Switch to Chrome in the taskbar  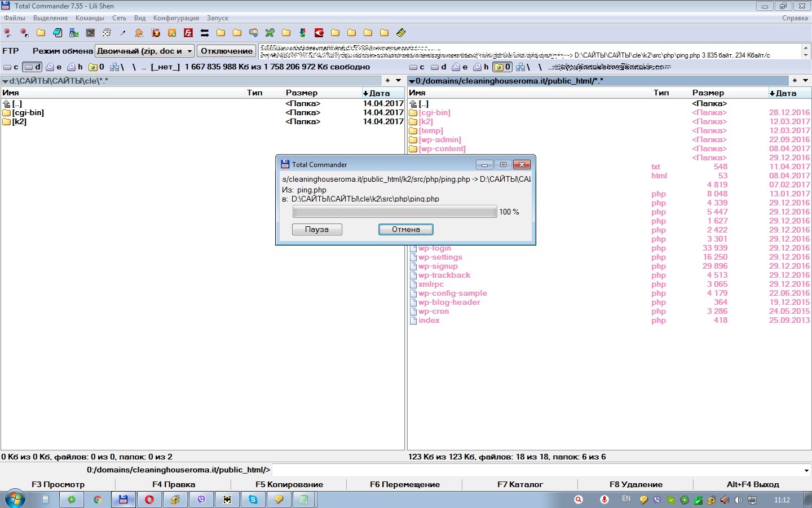[98, 500]
